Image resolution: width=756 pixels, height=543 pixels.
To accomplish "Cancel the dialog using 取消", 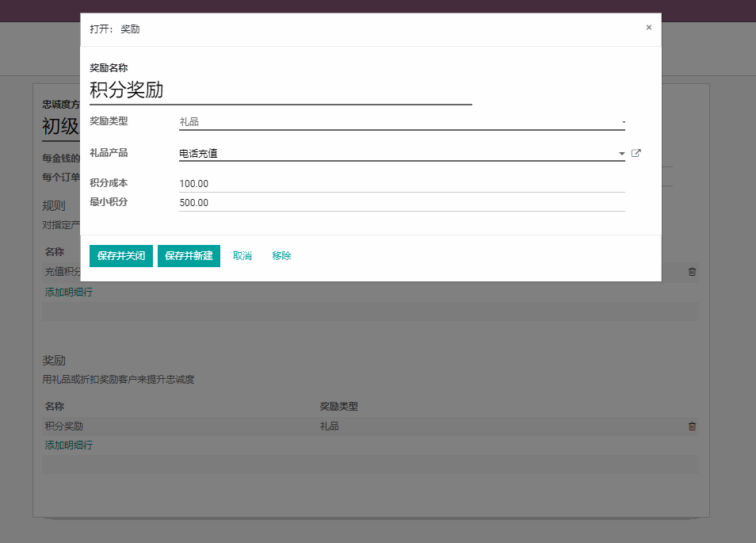I will 242,256.
